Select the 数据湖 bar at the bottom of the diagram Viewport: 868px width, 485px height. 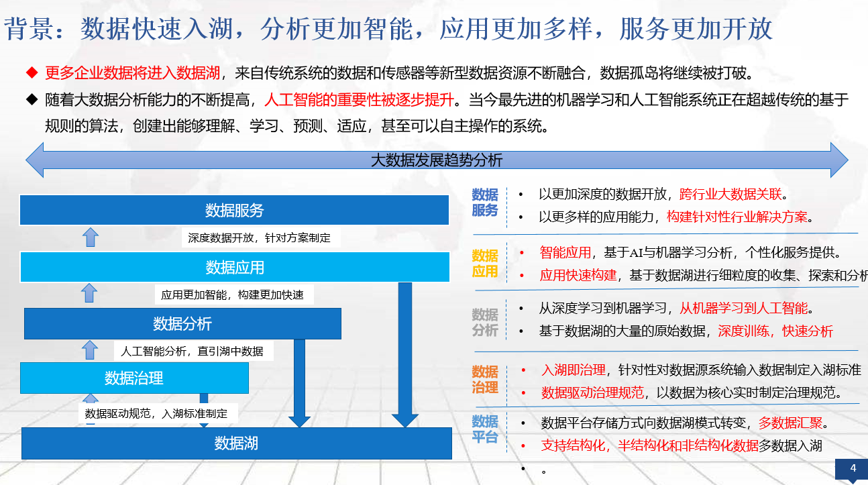236,443
